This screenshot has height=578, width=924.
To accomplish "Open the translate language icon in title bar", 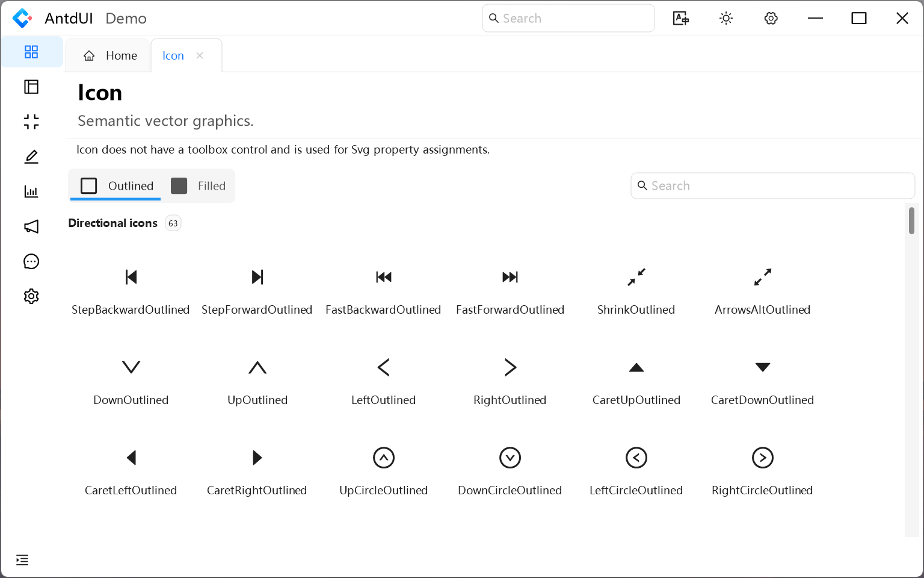I will click(681, 19).
